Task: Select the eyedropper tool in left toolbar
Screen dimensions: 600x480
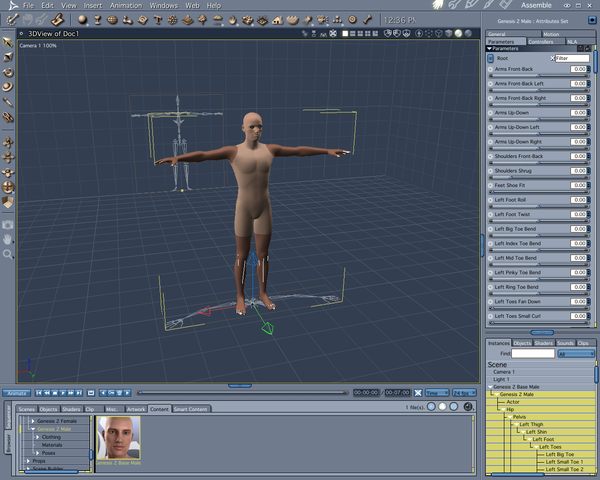Action: 8,102
